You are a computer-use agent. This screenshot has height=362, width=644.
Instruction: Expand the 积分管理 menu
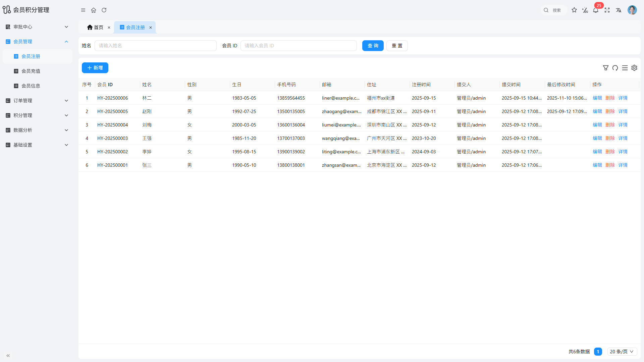(x=37, y=115)
